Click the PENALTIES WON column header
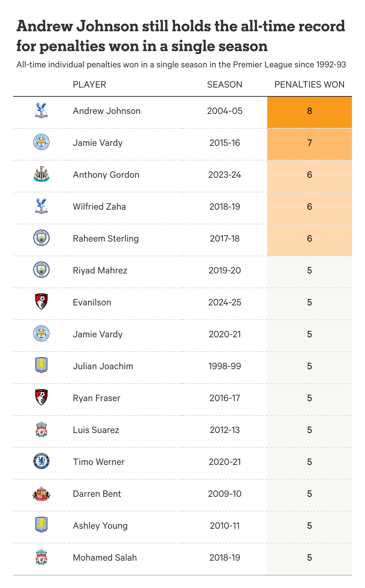This screenshot has height=588, width=365. click(309, 85)
